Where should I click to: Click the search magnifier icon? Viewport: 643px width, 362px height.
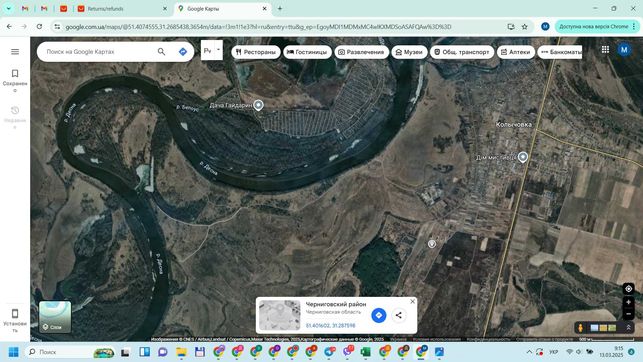click(x=162, y=52)
